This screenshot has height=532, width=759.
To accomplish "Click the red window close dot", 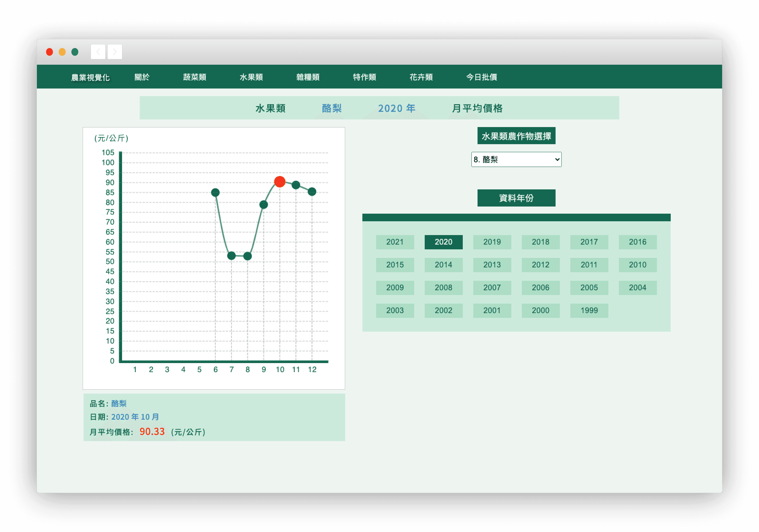I will click(49, 52).
